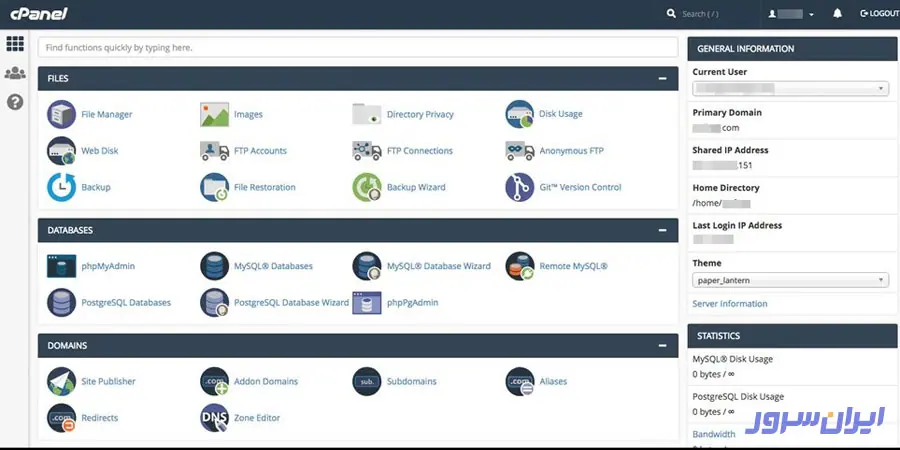900x450 pixels.
Task: Open the help question mark icon
Action: (x=15, y=102)
